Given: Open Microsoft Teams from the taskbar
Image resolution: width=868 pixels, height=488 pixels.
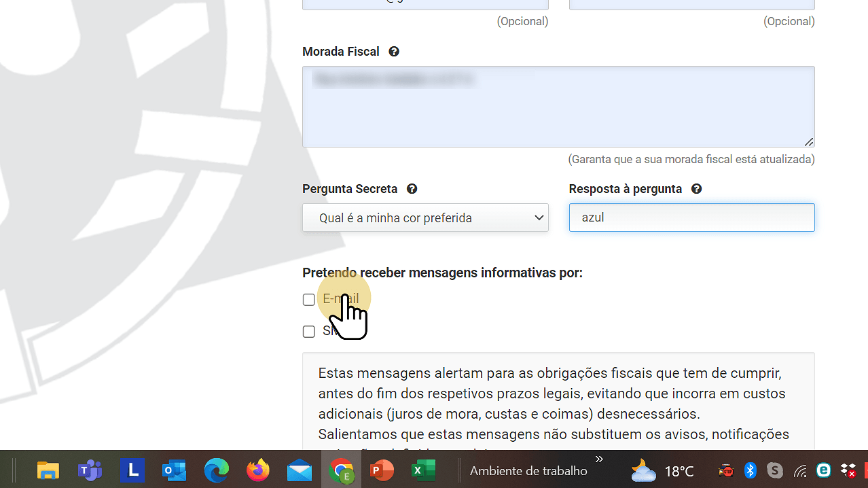Looking at the screenshot, I should coord(90,470).
